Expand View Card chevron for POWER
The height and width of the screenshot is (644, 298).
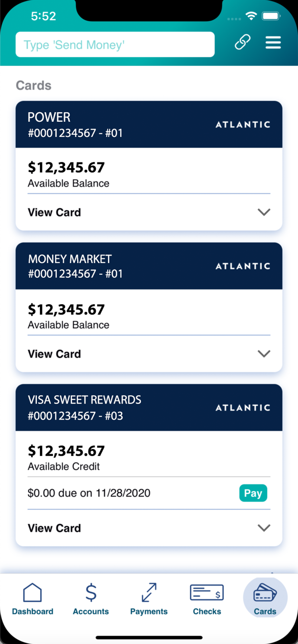pyautogui.click(x=264, y=212)
